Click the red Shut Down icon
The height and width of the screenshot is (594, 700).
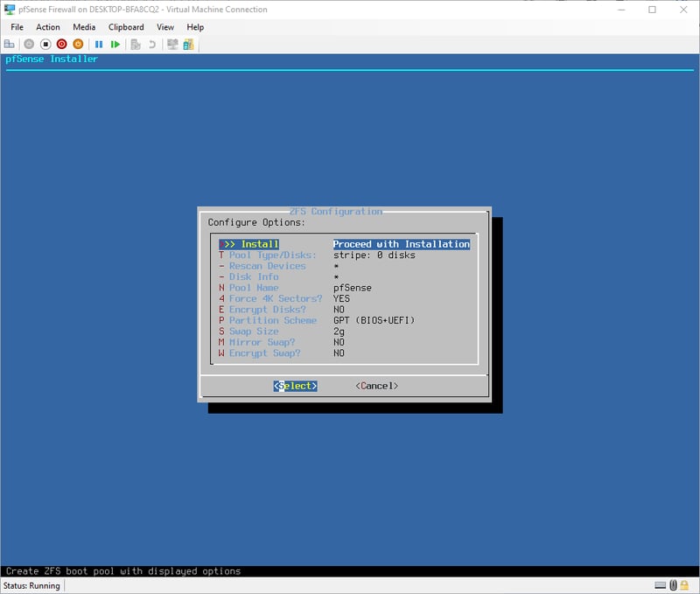(62, 44)
